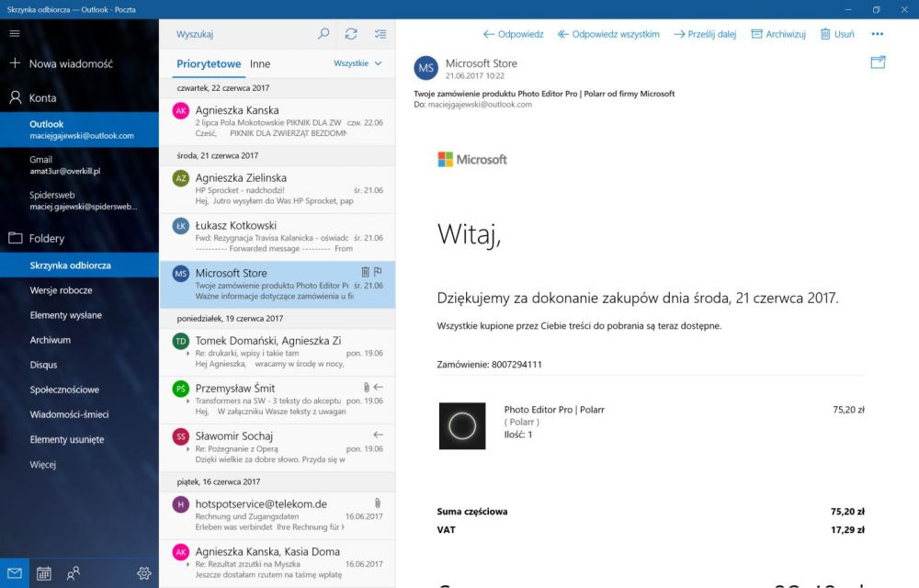The image size is (919, 588).
Task: Open Calendar app from bottom bar
Action: (44, 573)
